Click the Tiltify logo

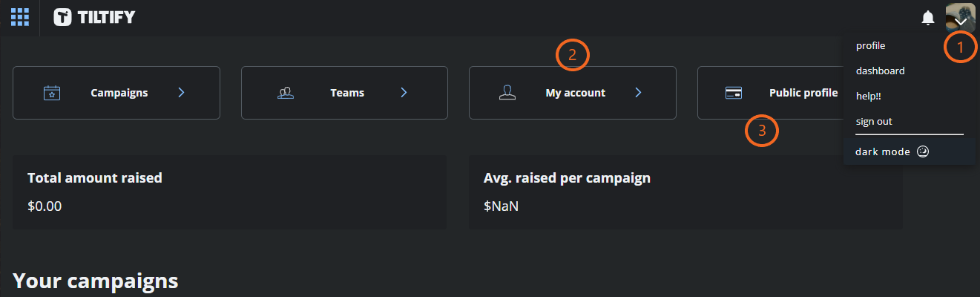(x=94, y=17)
